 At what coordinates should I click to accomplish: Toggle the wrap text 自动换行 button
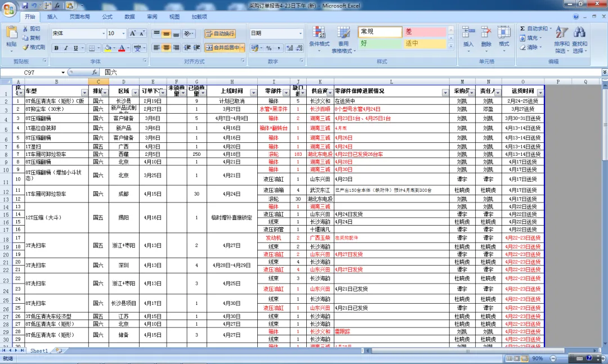pyautogui.click(x=220, y=34)
